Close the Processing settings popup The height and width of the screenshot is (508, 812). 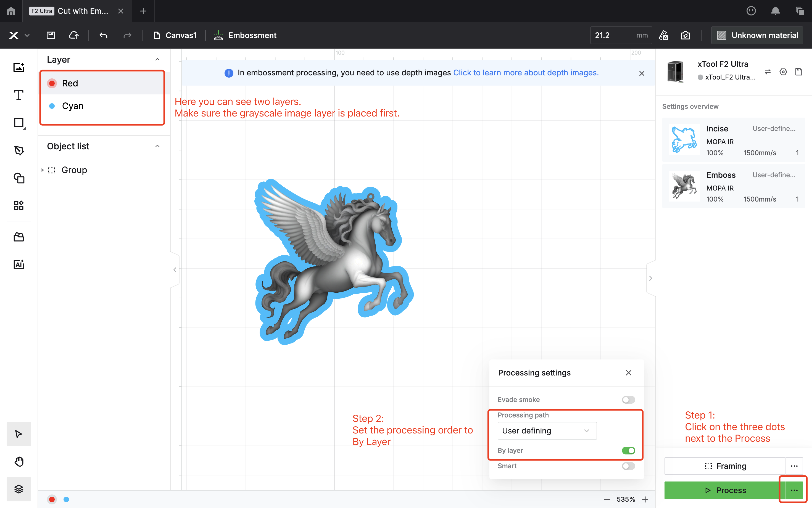[x=629, y=373]
